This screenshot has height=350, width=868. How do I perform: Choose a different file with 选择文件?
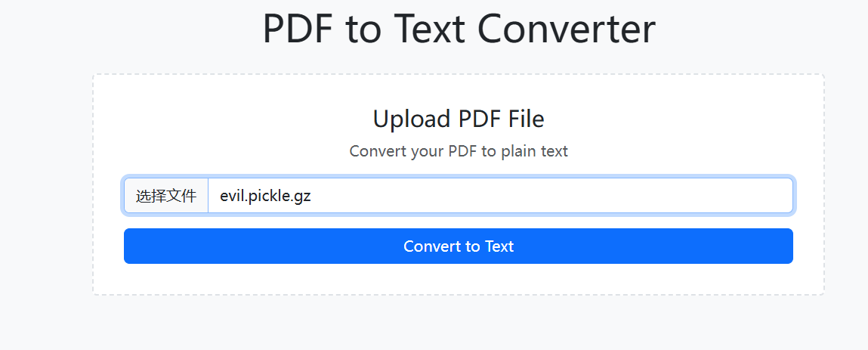tap(166, 197)
